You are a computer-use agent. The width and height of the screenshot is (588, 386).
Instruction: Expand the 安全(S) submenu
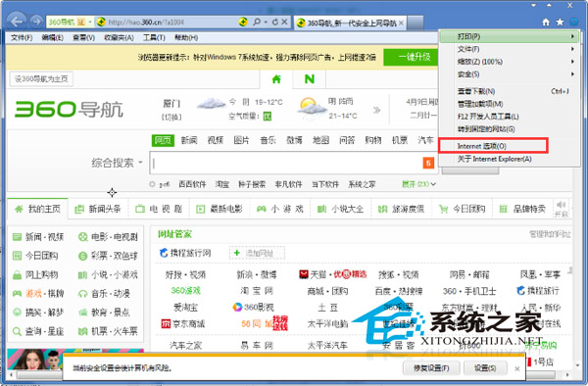(x=509, y=74)
